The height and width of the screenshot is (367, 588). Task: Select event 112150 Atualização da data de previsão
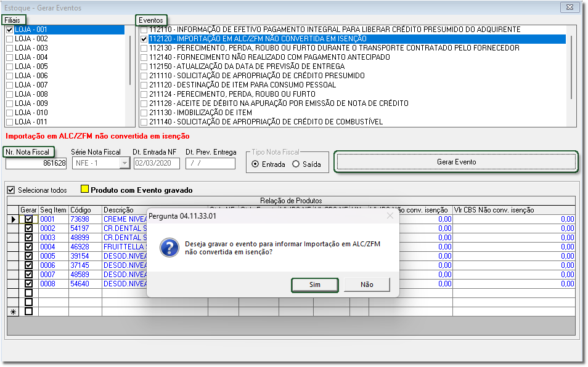(247, 67)
